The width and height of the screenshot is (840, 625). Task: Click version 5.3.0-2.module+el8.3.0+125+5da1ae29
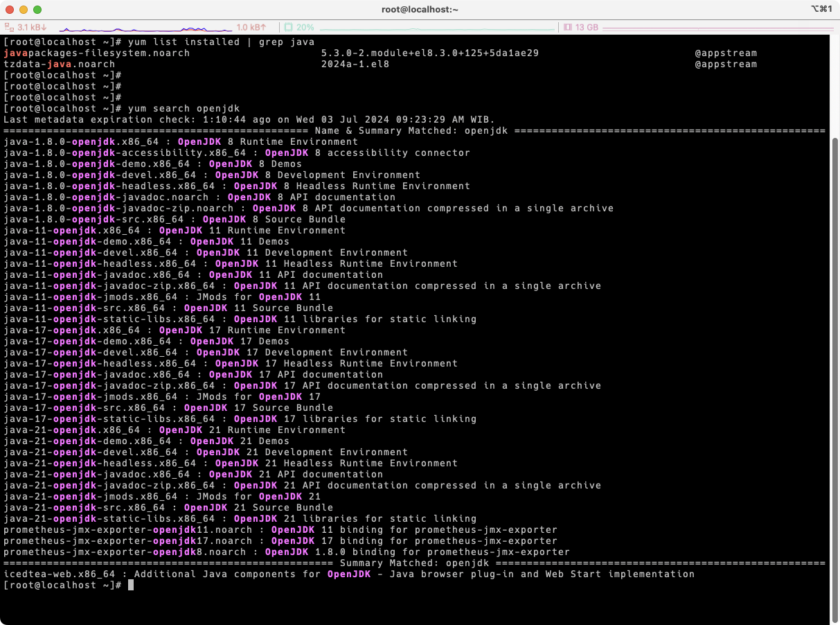tap(429, 53)
